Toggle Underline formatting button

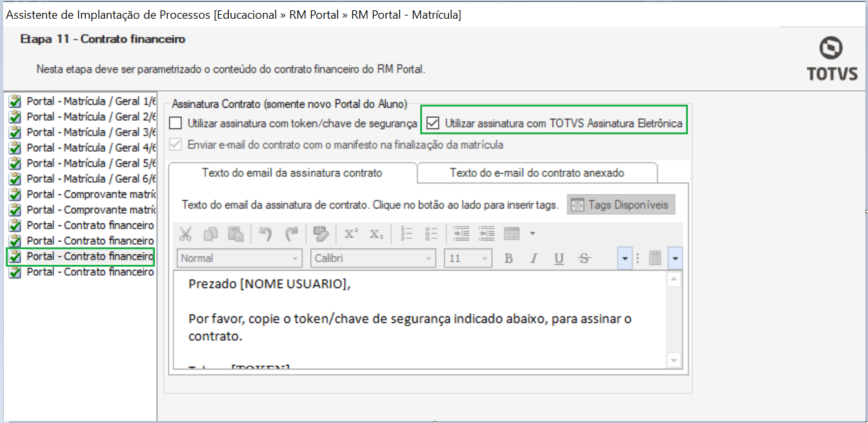[x=559, y=258]
